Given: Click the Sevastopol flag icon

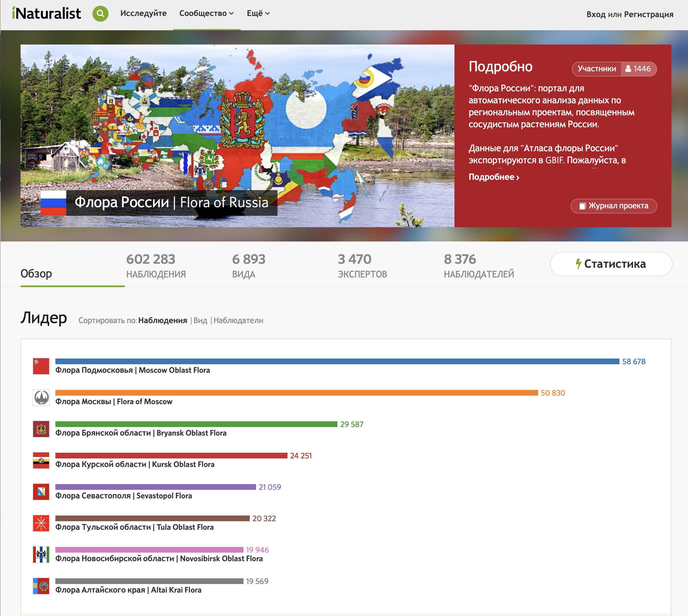Looking at the screenshot, I should 41,492.
